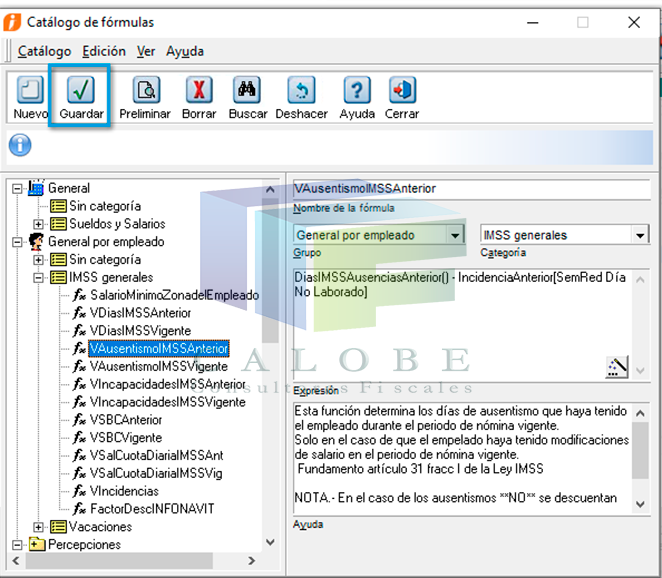The image size is (662, 578).
Task: Expand Sin categoría under General por empleado
Action: [38, 260]
